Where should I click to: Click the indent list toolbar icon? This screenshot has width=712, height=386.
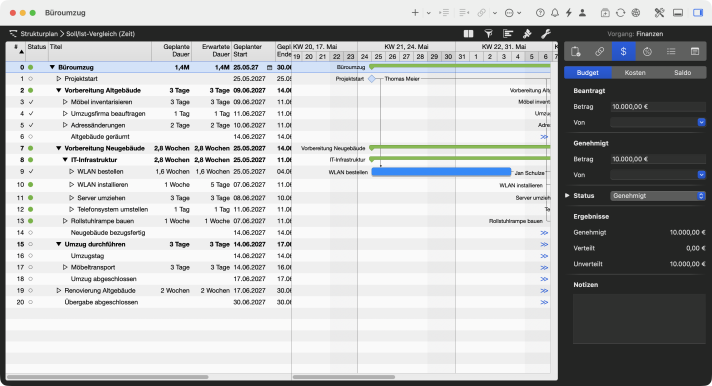tap(444, 13)
